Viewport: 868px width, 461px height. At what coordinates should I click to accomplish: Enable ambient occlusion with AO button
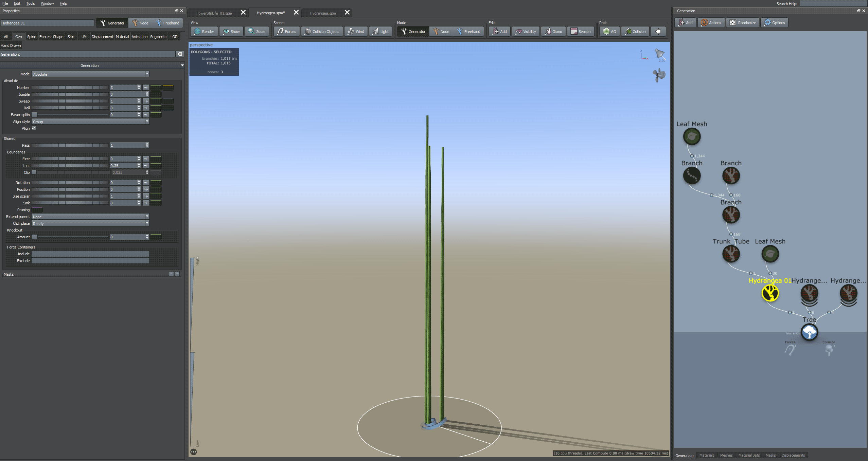click(x=609, y=32)
